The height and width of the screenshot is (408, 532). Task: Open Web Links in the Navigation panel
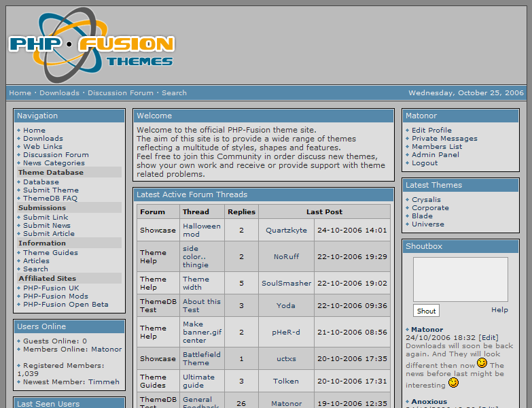[43, 147]
